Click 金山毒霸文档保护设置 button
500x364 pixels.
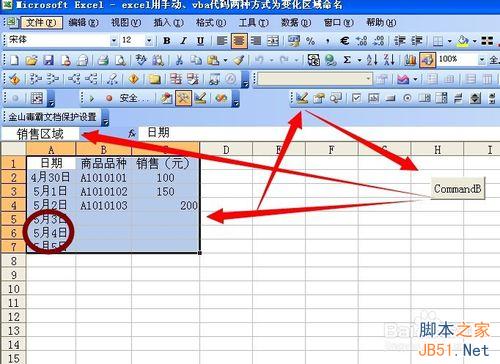pyautogui.click(x=52, y=117)
